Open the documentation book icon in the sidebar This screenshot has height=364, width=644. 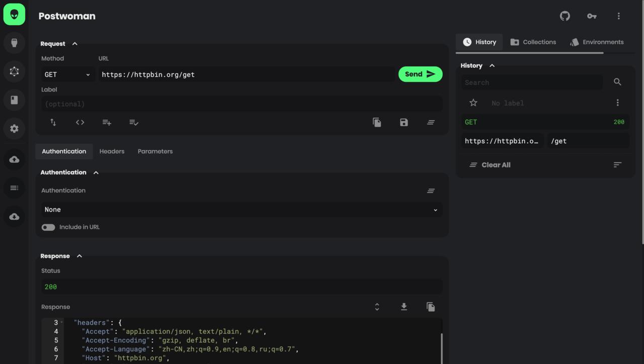click(x=14, y=100)
